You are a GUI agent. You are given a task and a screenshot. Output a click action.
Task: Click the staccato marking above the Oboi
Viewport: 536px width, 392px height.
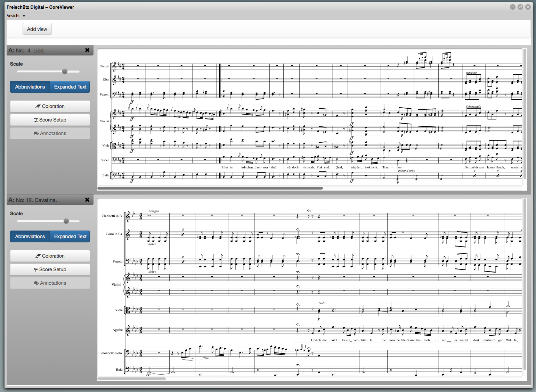click(471, 73)
